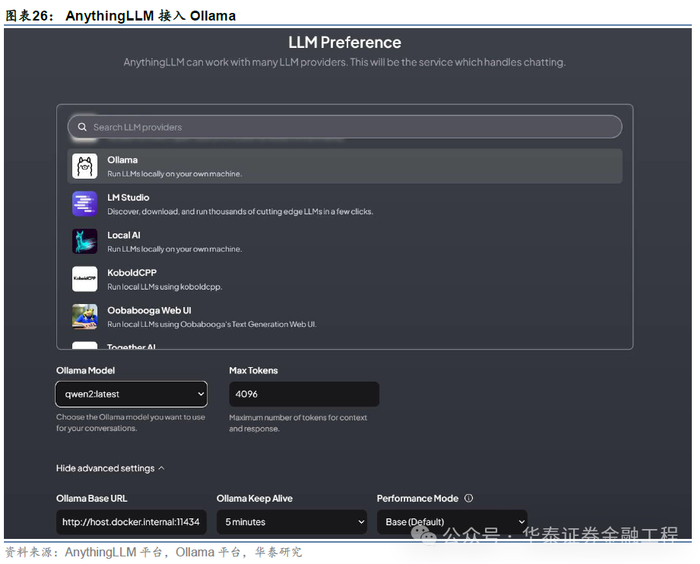
Task: Collapse Hide advanced settings
Action: pos(110,468)
